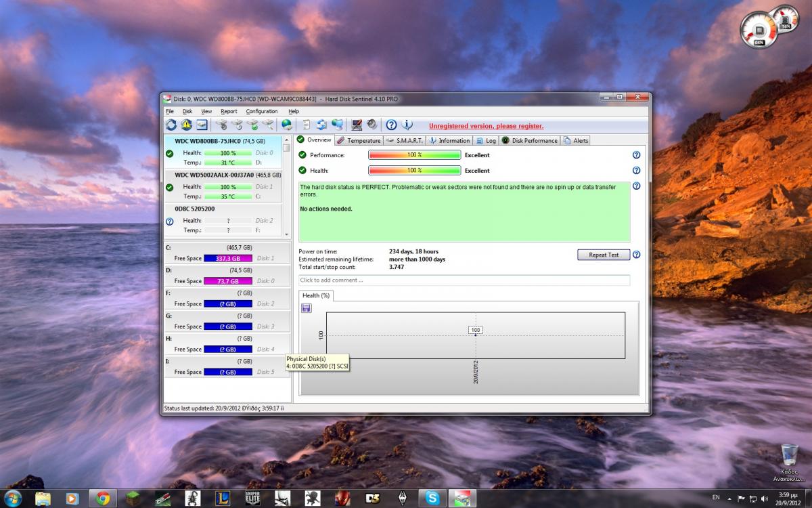Click the blue info about toolbar icon
This screenshot has height=508, width=812.
coord(407,125)
